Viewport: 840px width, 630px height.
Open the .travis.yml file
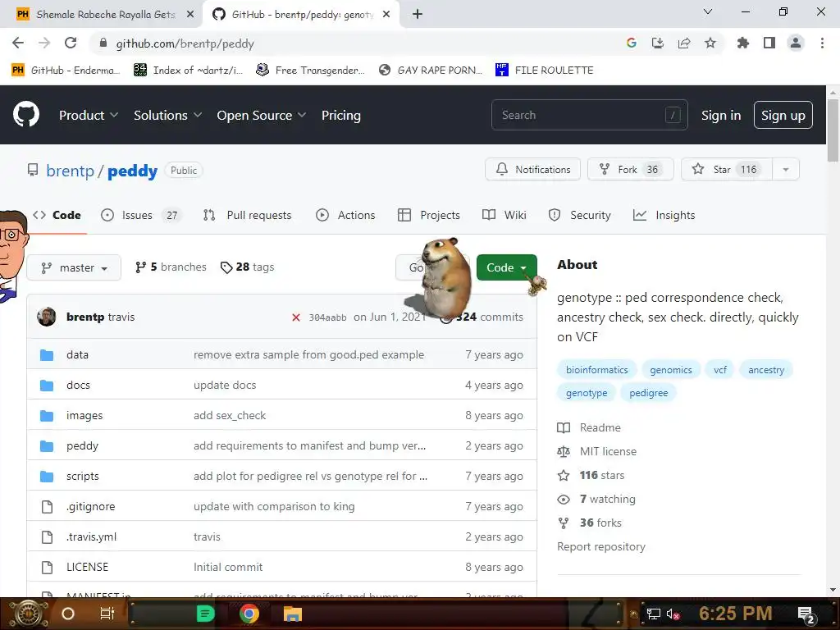coord(91,536)
